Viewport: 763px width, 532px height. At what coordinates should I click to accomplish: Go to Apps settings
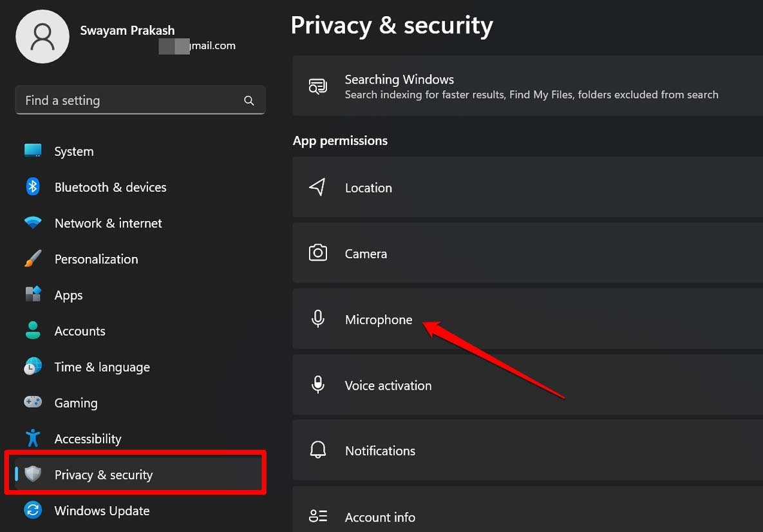pos(68,295)
